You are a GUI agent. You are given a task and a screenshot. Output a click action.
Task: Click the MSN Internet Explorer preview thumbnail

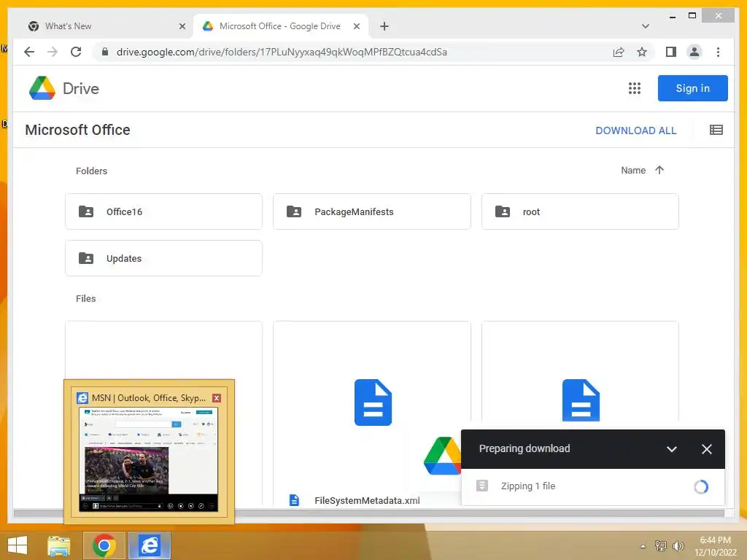point(148,459)
